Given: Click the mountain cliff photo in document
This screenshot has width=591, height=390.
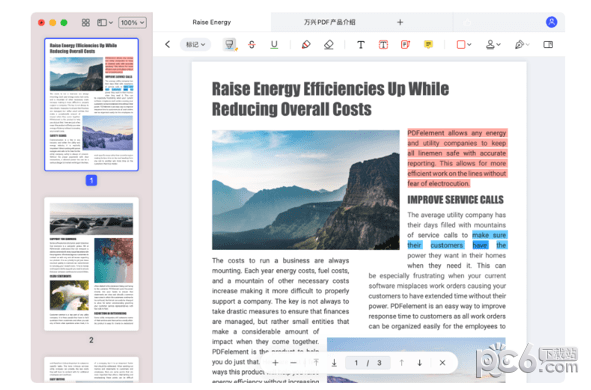Looking at the screenshot, I should click(306, 190).
